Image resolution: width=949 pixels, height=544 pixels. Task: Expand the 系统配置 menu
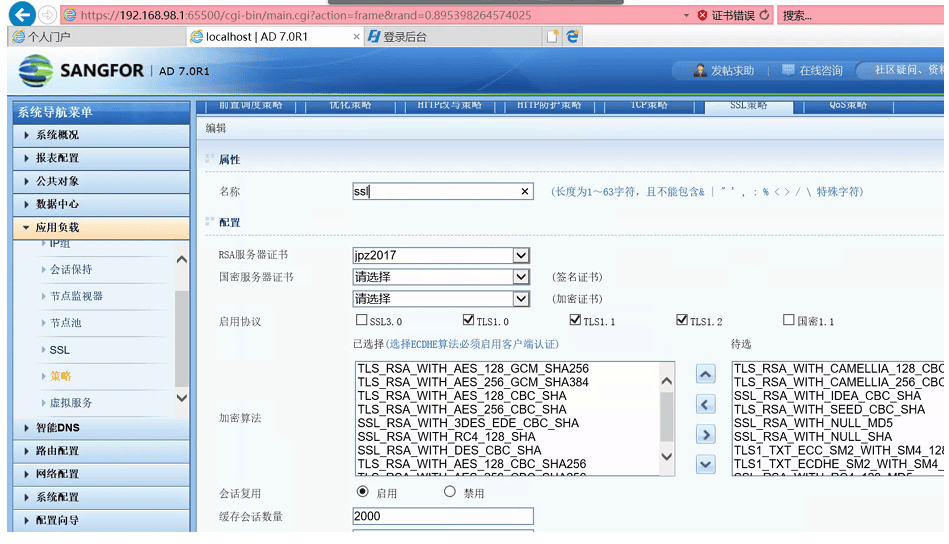point(101,497)
